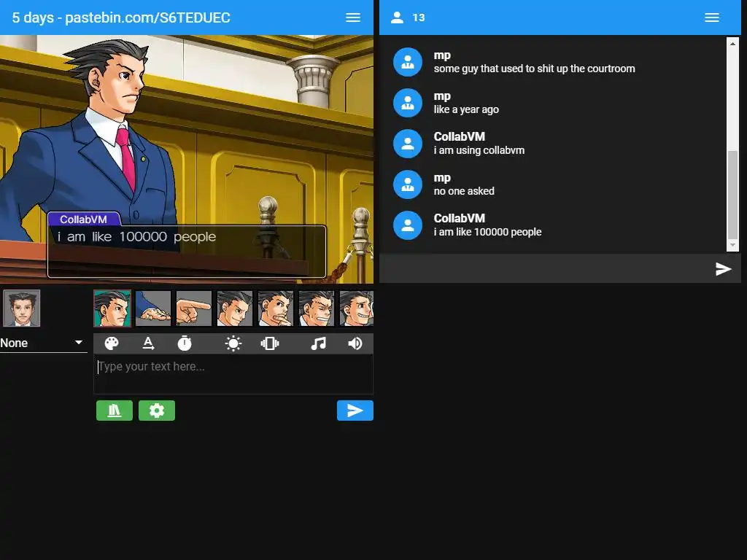The width and height of the screenshot is (747, 560).
Task: Click the courtroom dialogue text box
Action: click(187, 251)
